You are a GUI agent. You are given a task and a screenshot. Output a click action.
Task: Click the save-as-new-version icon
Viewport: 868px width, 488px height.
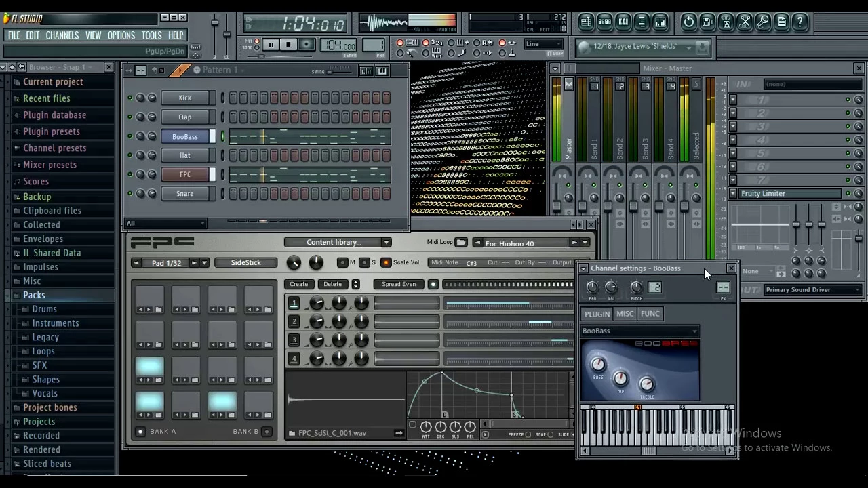point(707,22)
